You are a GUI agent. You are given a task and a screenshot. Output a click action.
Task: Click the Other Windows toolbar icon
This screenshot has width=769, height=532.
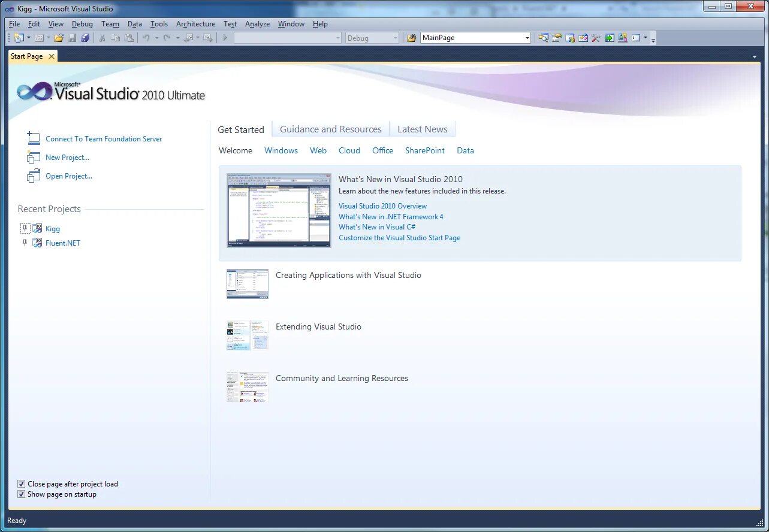click(623, 38)
